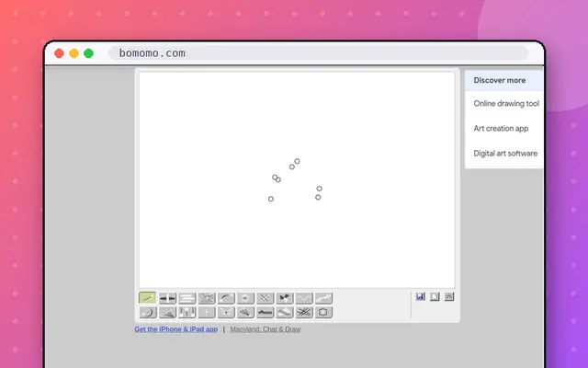Choose the three parallel horizontal lines brush

(187, 298)
